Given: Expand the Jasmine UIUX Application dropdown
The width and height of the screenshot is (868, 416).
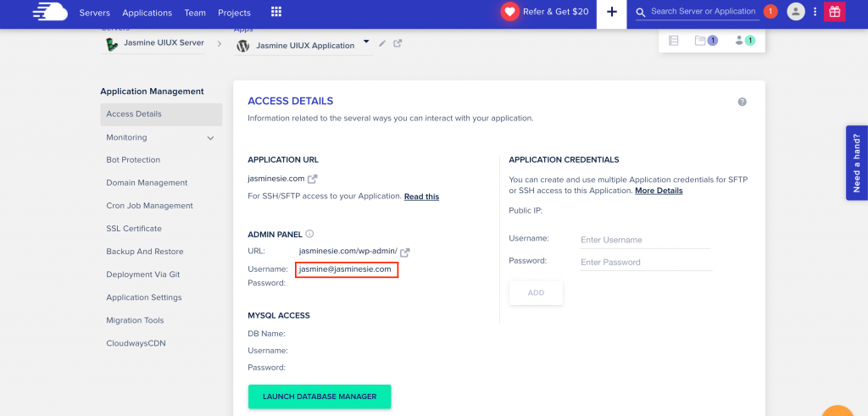Looking at the screenshot, I should [366, 42].
